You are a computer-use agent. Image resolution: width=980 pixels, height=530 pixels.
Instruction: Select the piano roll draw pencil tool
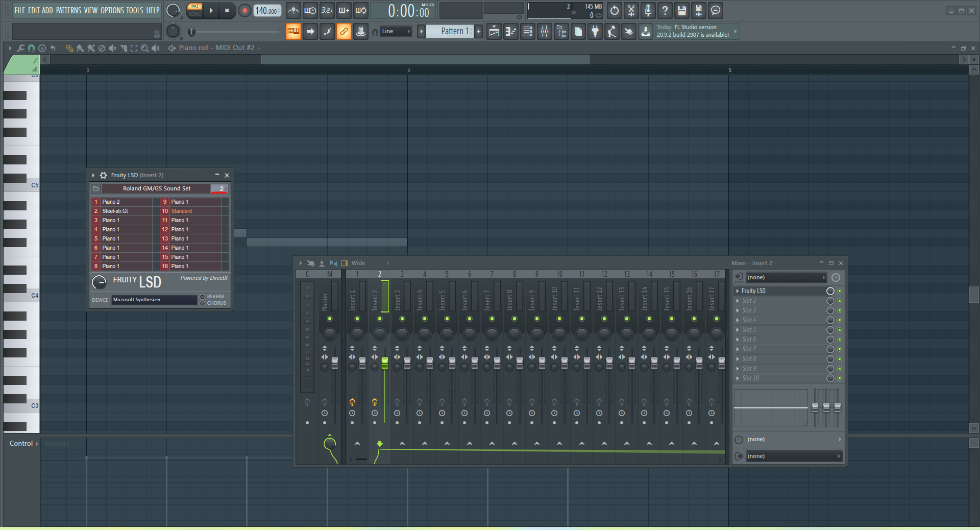click(x=69, y=48)
